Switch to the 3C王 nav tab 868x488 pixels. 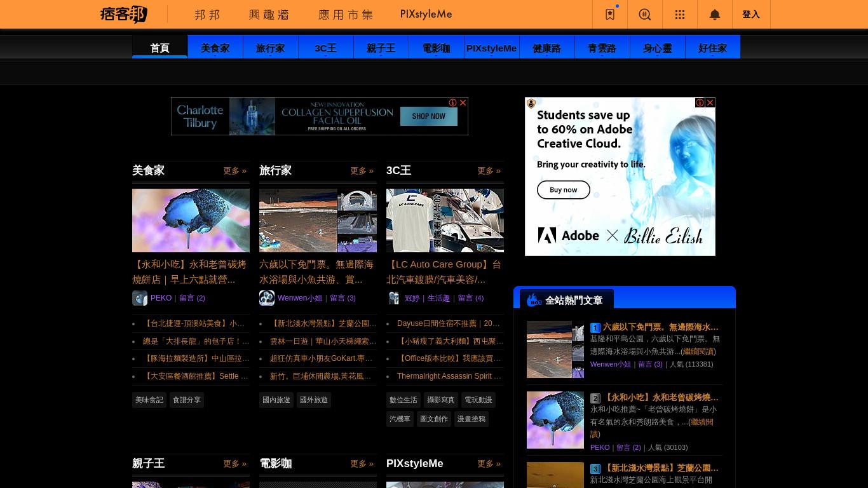(x=326, y=48)
